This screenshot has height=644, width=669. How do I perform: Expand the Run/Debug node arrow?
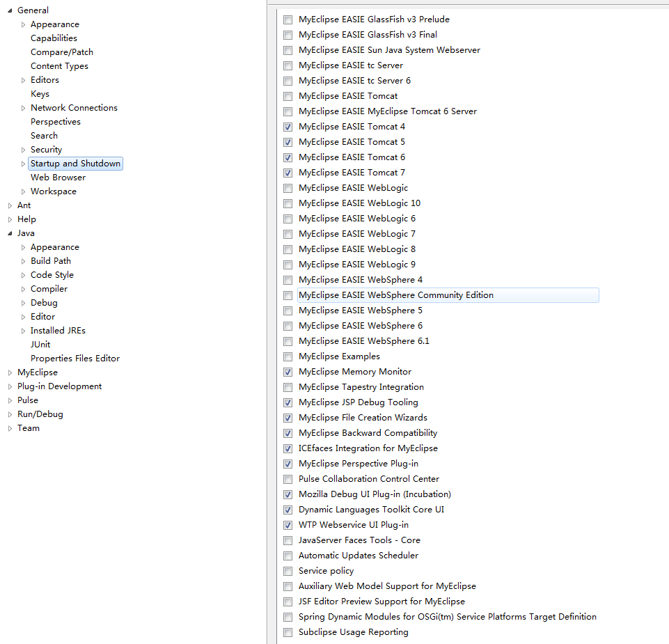pos(10,414)
